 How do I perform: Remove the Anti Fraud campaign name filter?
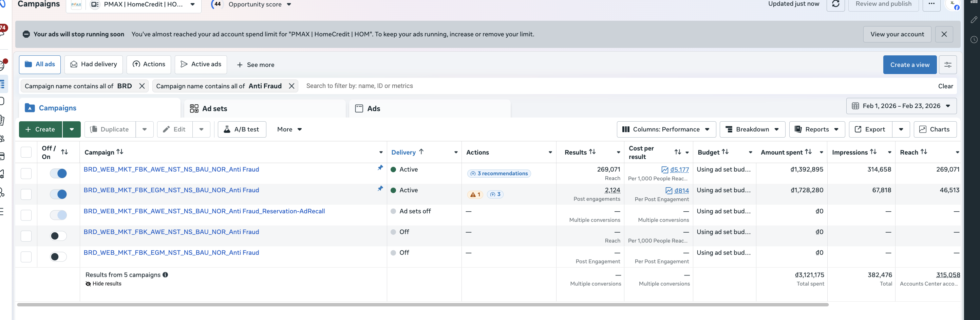(x=291, y=86)
